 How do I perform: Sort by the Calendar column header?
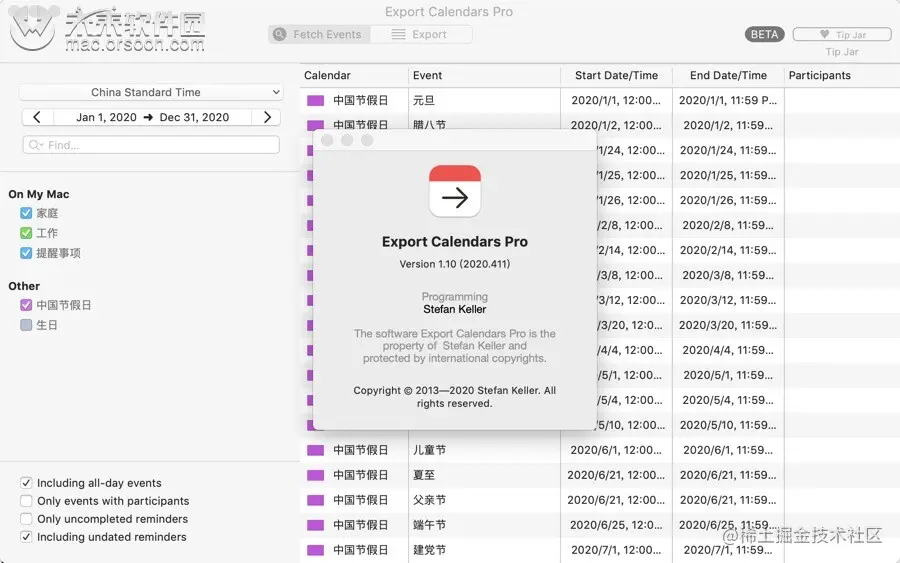pyautogui.click(x=354, y=75)
